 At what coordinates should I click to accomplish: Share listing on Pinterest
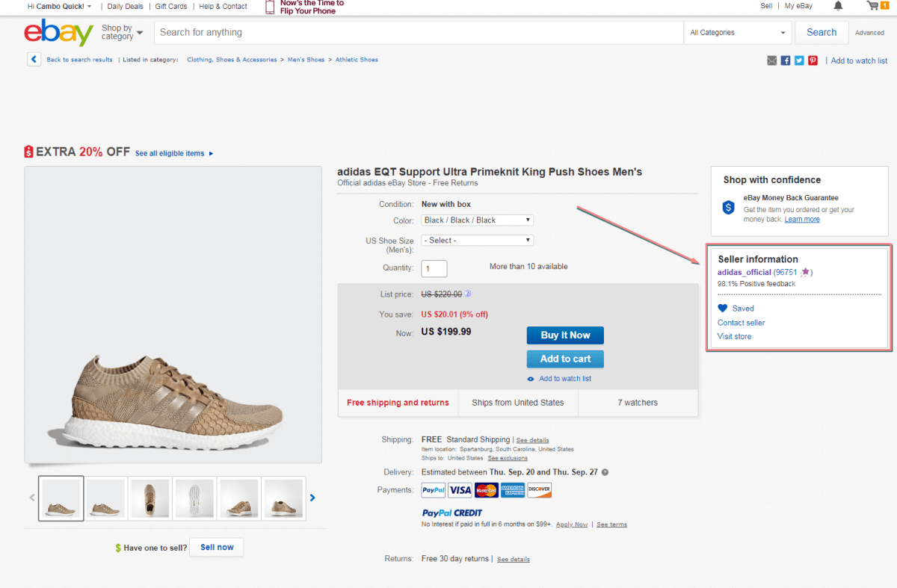[x=813, y=61]
